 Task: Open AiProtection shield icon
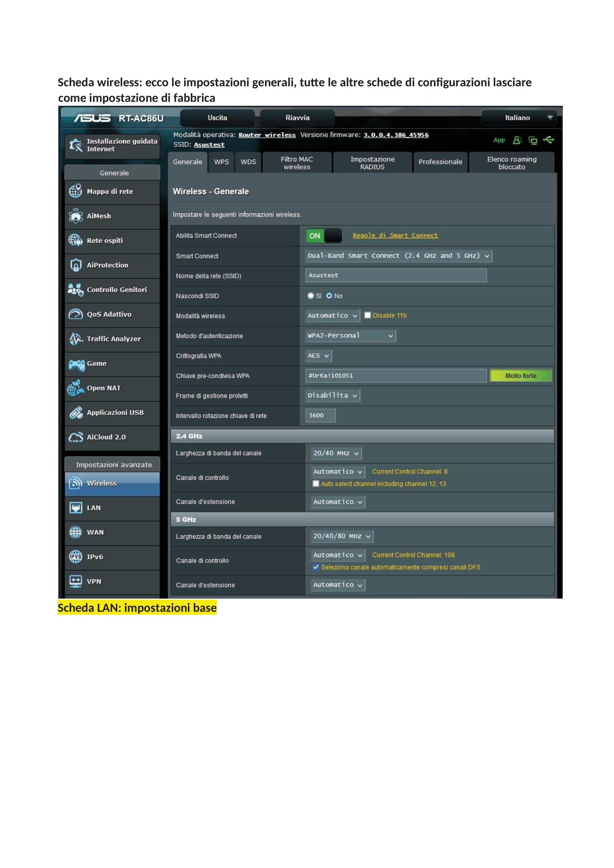[76, 265]
